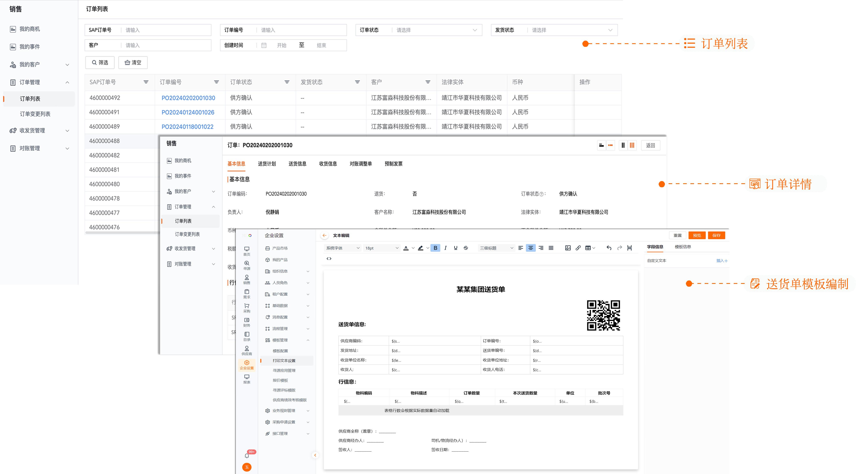Switch to 送货信息 tab

297,164
